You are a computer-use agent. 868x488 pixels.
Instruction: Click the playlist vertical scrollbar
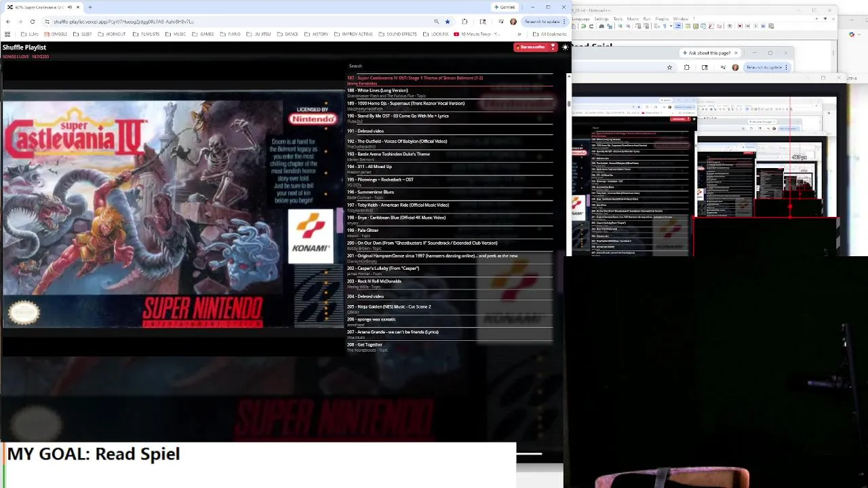point(569,104)
